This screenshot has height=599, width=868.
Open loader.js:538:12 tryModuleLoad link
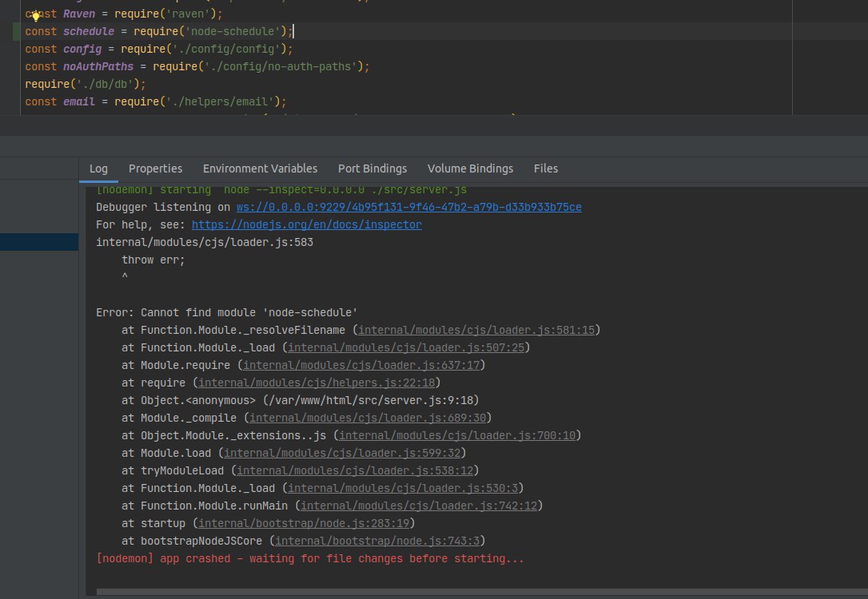click(x=355, y=470)
